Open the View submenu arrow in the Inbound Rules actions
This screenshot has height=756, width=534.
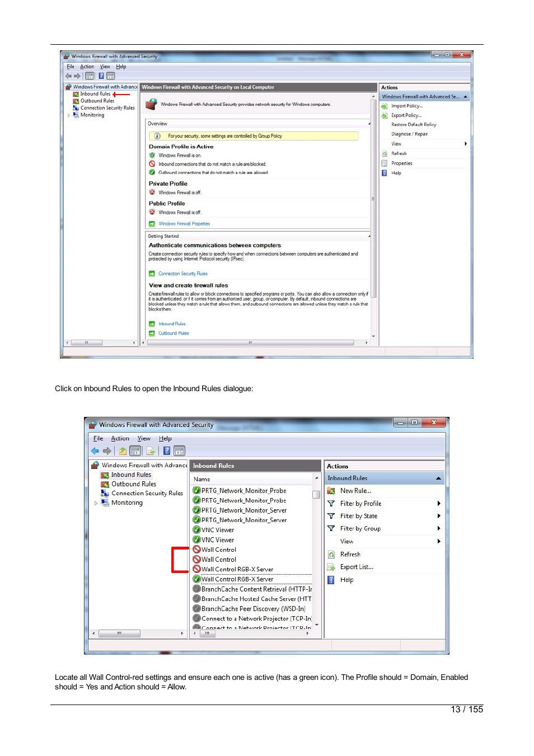tap(439, 541)
